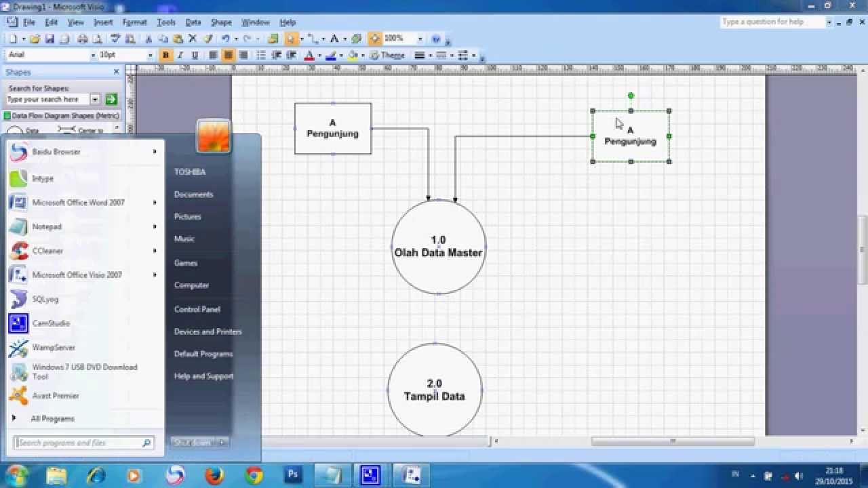868x488 pixels.
Task: Select the 1.0 Olah Data Master process circle
Action: (438, 247)
